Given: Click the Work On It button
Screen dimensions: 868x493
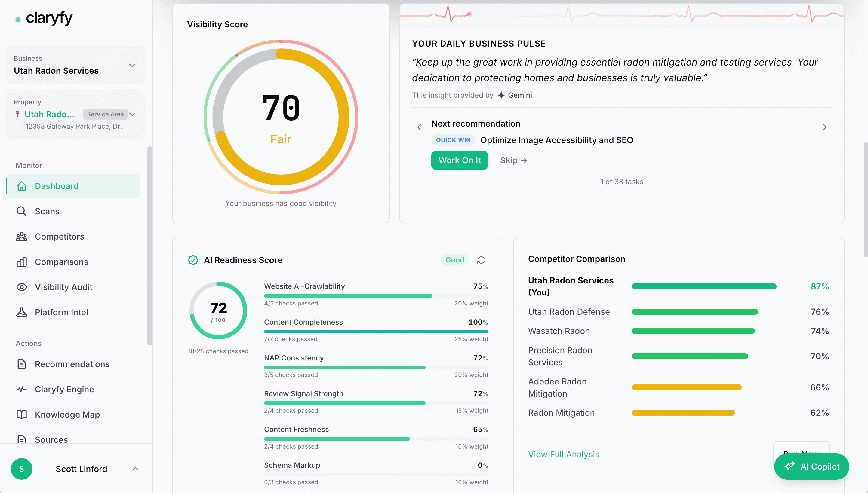Looking at the screenshot, I should [460, 160].
